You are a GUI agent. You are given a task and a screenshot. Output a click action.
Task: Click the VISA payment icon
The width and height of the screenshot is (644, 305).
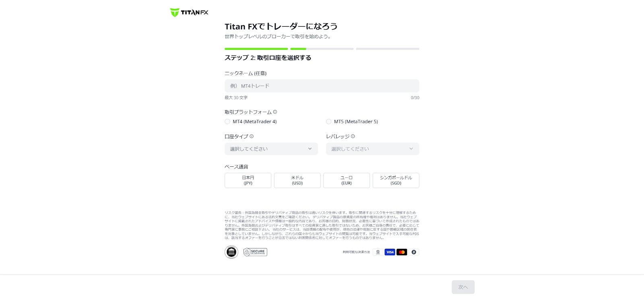[x=390, y=252]
